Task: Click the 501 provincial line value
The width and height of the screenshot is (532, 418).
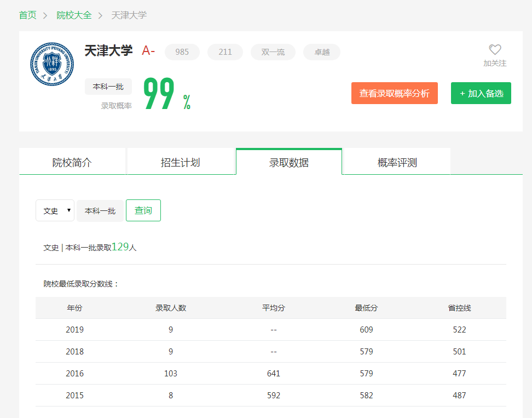Action: (x=459, y=352)
